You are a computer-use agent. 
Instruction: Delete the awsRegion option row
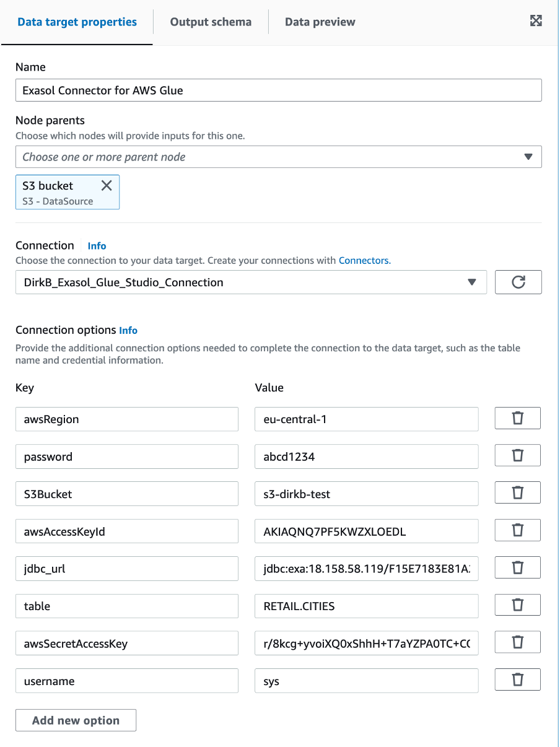(518, 419)
